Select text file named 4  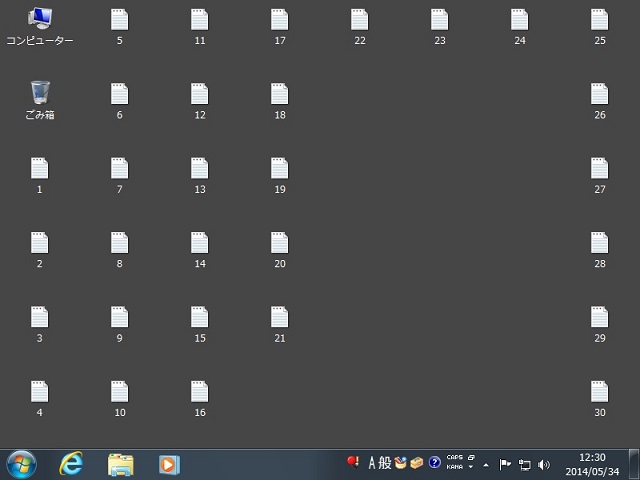pyautogui.click(x=40, y=399)
